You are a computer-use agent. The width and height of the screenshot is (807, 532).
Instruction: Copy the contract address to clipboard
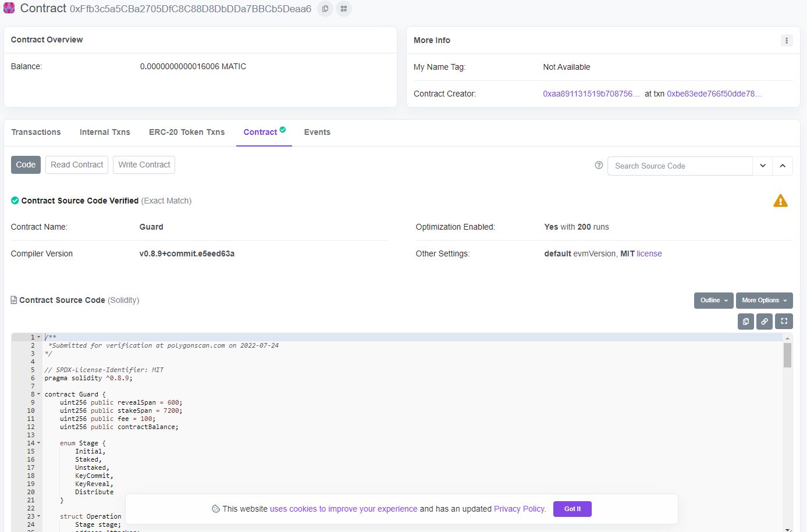pos(325,9)
